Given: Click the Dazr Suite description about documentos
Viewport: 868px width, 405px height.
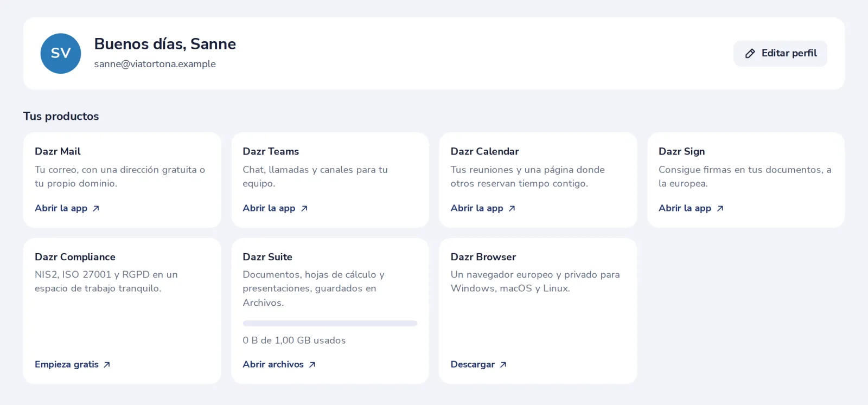Looking at the screenshot, I should [x=314, y=288].
